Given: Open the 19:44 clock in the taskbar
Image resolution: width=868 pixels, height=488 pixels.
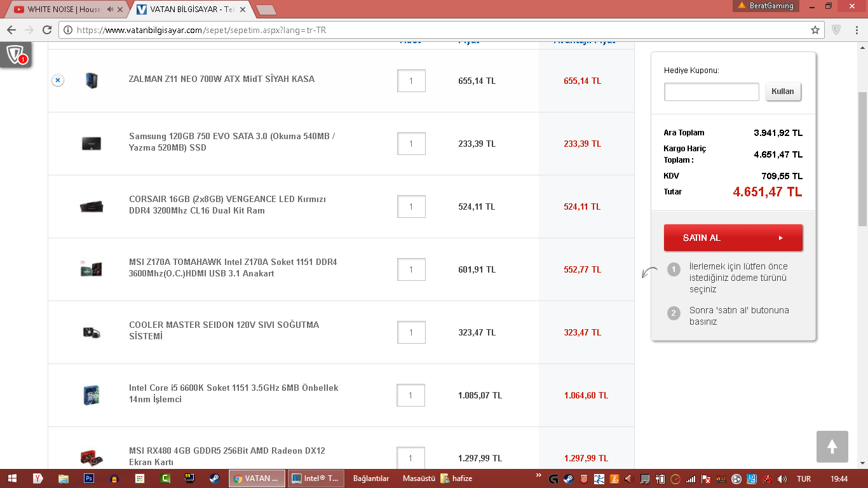Looking at the screenshot, I should tap(839, 479).
